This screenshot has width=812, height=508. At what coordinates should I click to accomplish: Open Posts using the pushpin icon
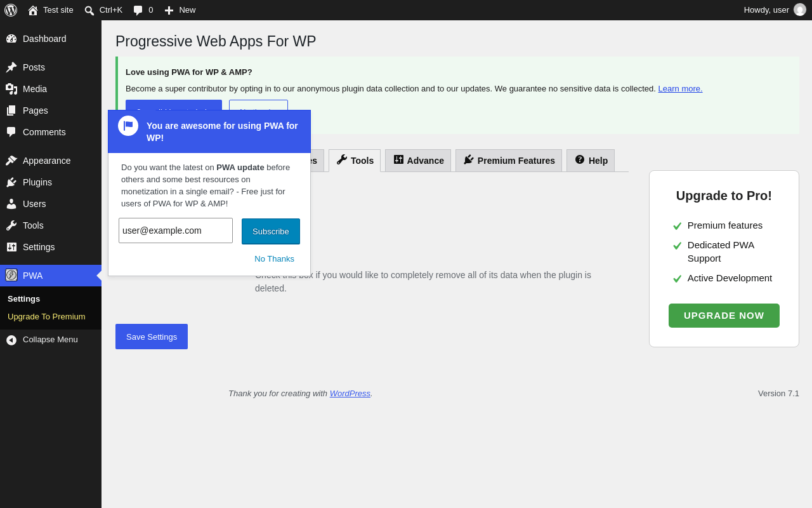[x=11, y=67]
